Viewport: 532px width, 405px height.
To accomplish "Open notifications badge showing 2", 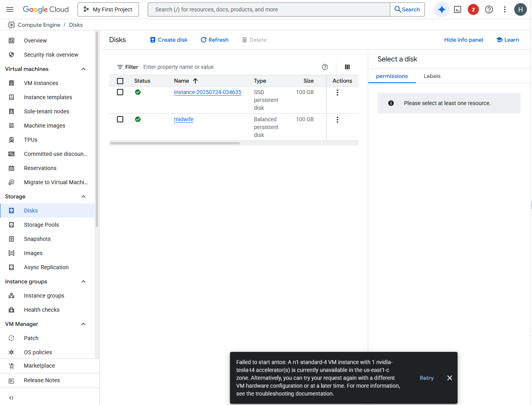I will point(473,9).
